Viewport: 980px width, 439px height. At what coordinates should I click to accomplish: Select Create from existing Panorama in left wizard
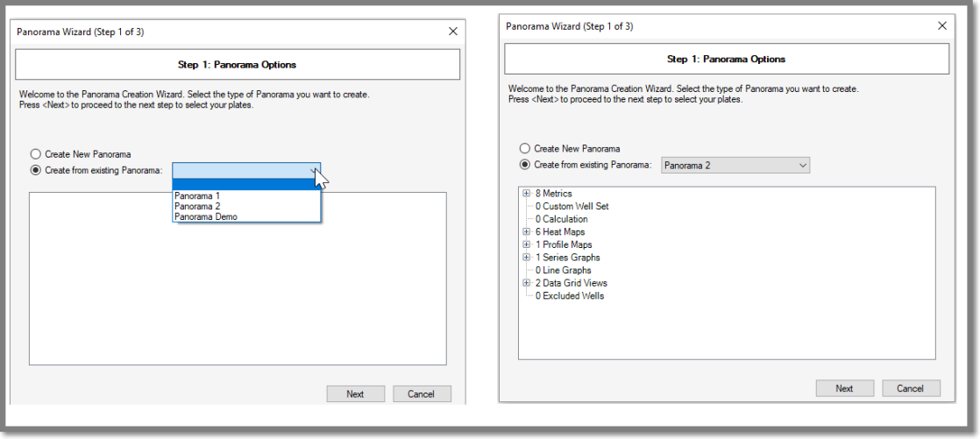click(x=36, y=170)
